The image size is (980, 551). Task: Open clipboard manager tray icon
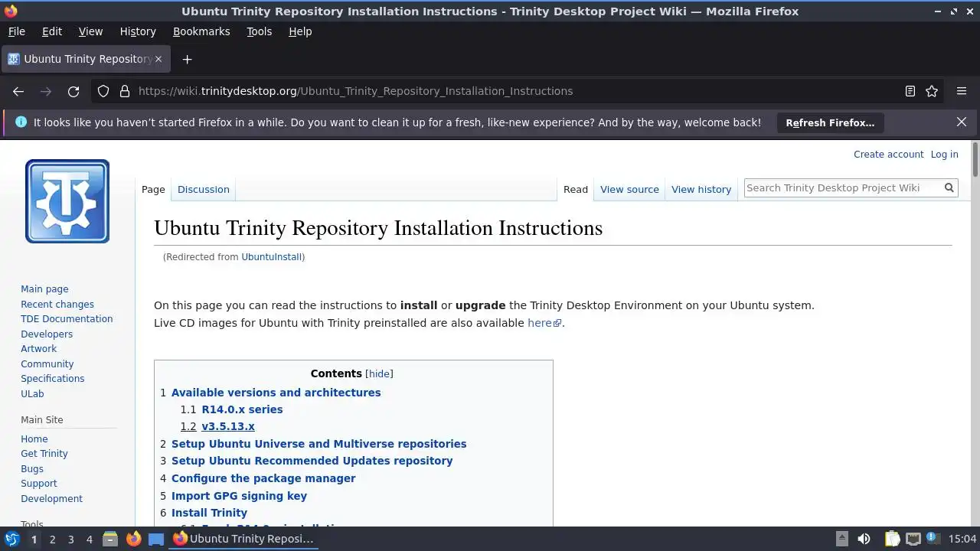pyautogui.click(x=892, y=539)
